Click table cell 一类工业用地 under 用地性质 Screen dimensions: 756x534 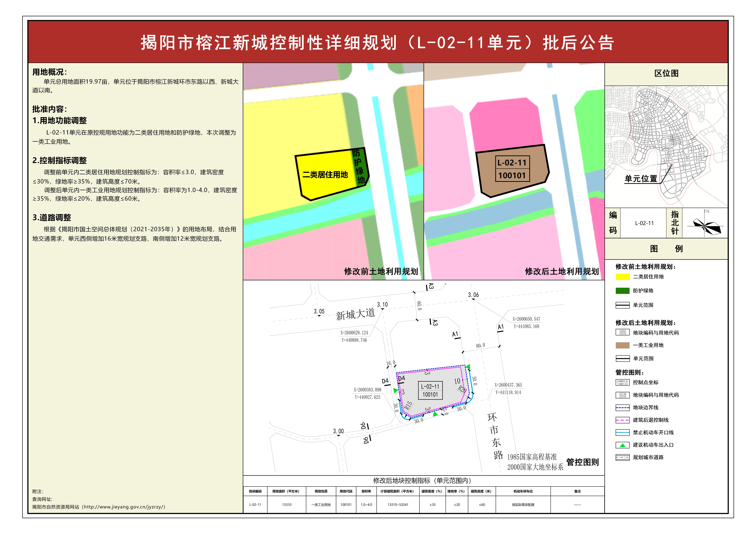(321, 505)
